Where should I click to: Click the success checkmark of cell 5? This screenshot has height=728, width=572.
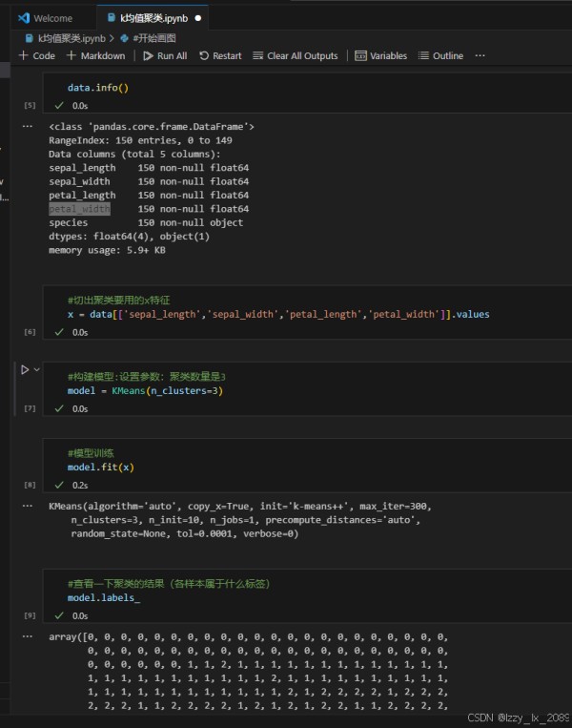(x=59, y=105)
